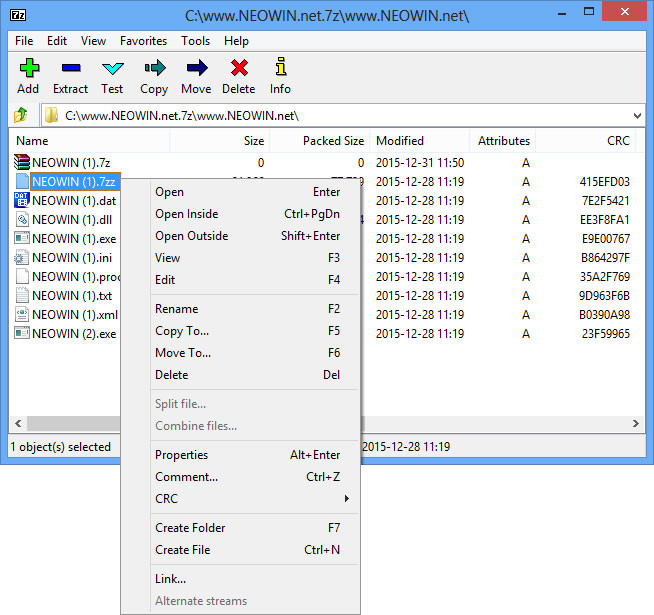Select View F3 in context menu

[247, 258]
